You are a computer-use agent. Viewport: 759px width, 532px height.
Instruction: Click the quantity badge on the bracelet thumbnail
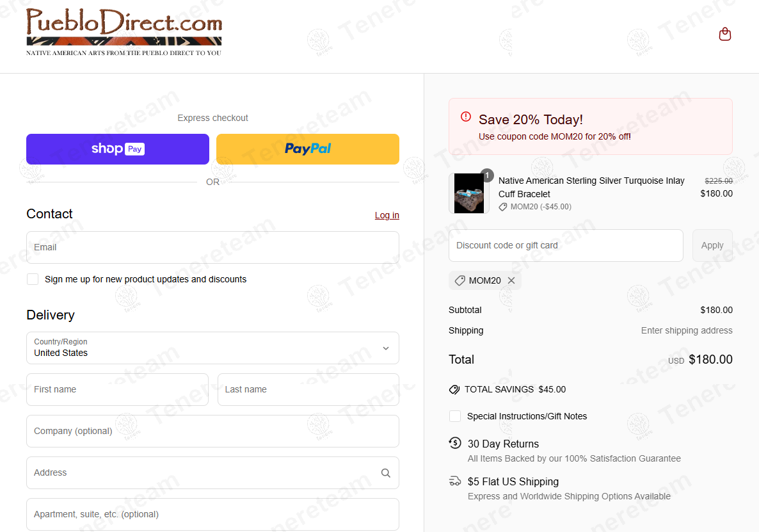(x=487, y=175)
